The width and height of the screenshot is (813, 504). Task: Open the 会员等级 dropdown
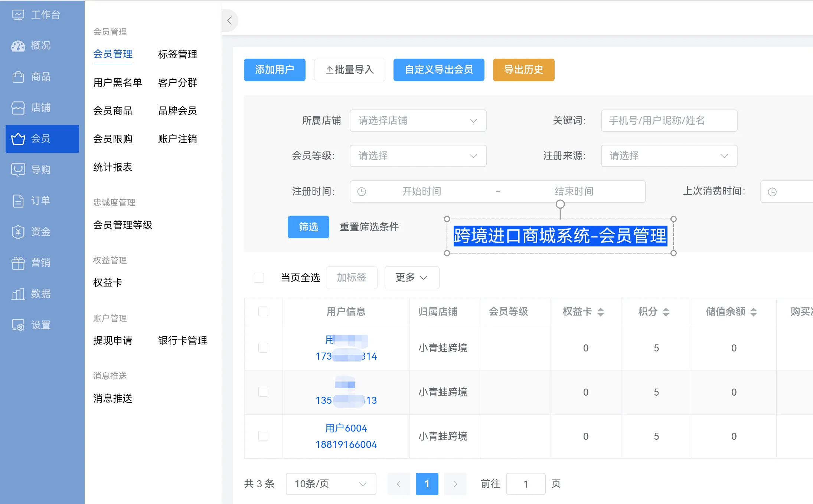418,156
